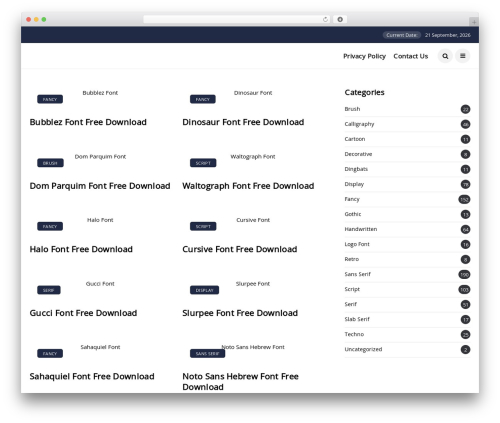Click SANS SERIF tag on Noto Sans card
Screen dimensions: 500x423
[207, 354]
